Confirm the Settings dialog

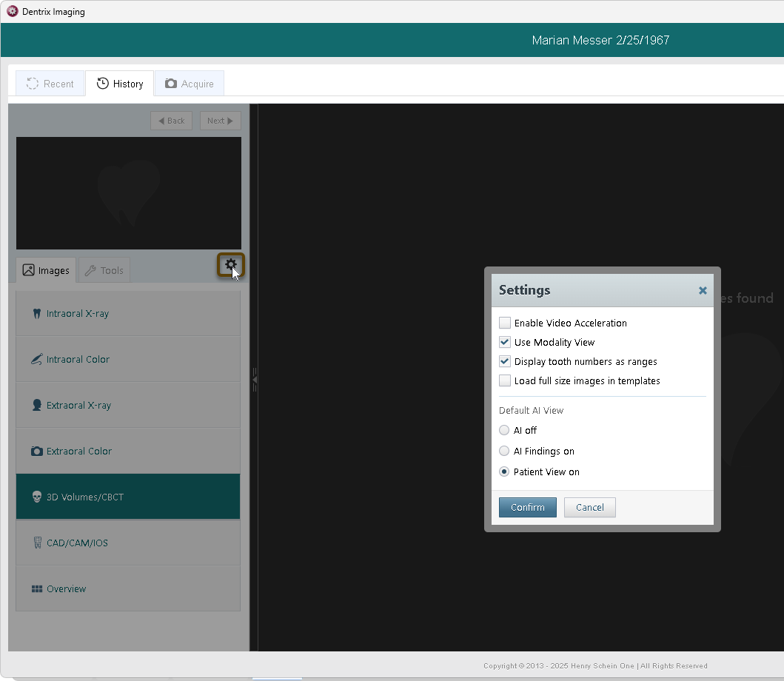coord(527,508)
